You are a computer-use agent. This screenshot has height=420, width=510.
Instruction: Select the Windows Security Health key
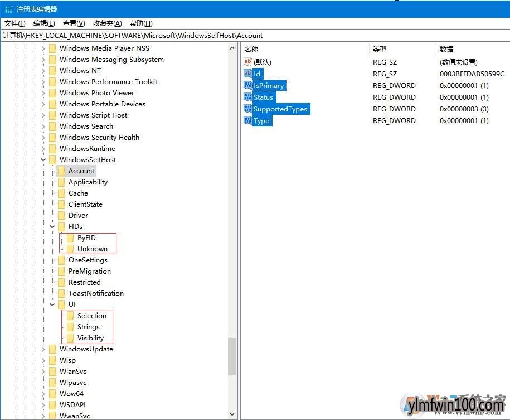click(99, 138)
